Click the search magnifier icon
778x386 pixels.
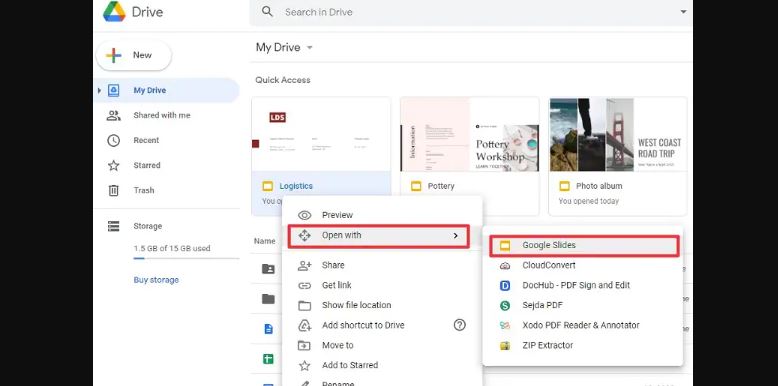(x=267, y=11)
